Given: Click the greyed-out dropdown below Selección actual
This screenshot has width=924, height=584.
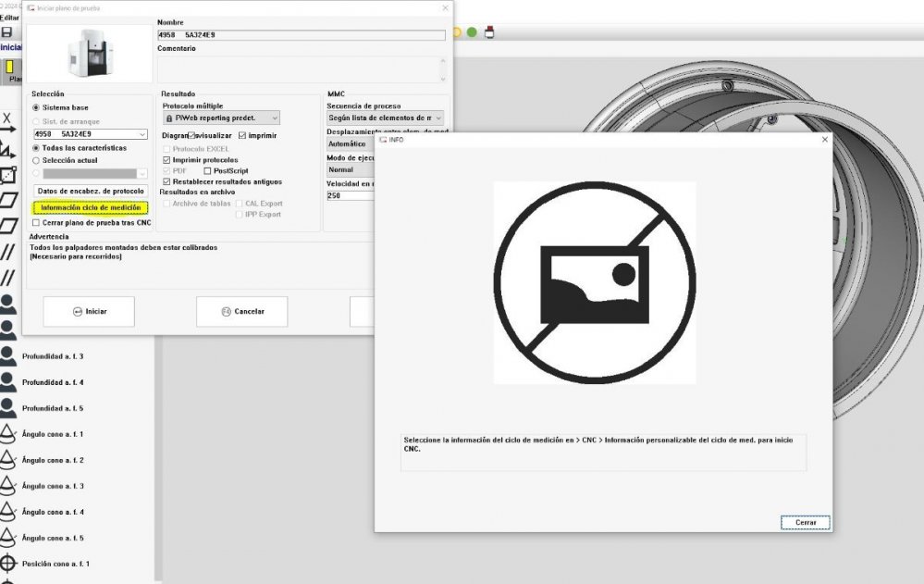Looking at the screenshot, I should (x=94, y=173).
